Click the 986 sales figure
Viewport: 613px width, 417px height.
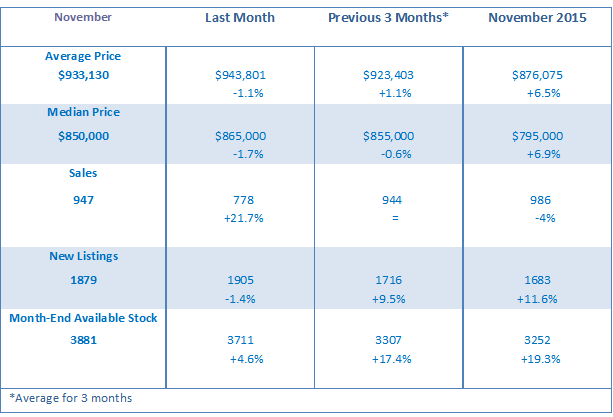[536, 200]
